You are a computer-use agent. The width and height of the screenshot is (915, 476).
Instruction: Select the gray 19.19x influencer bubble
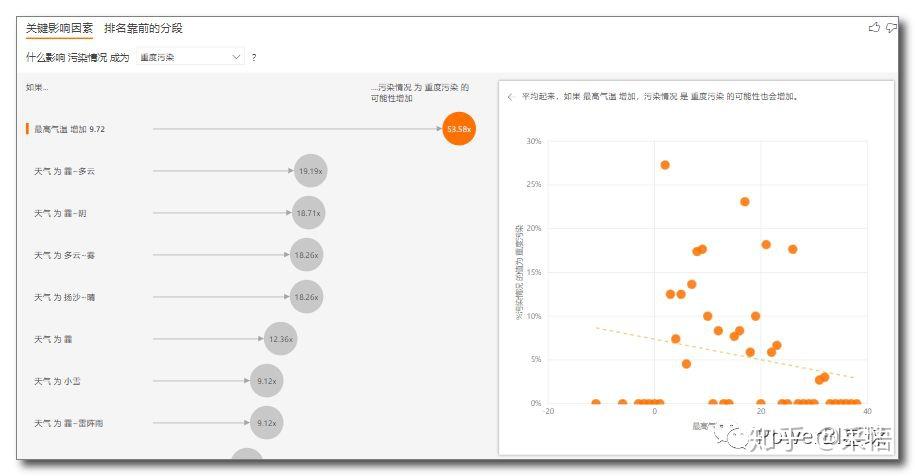click(x=310, y=171)
